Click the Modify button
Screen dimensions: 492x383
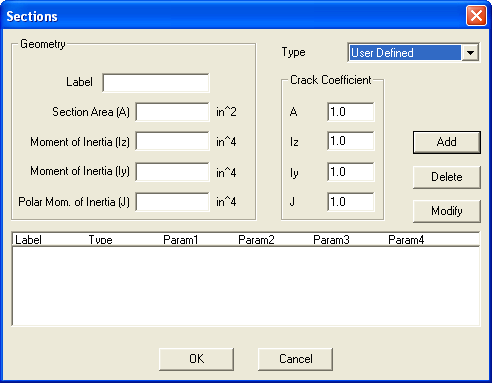(447, 211)
